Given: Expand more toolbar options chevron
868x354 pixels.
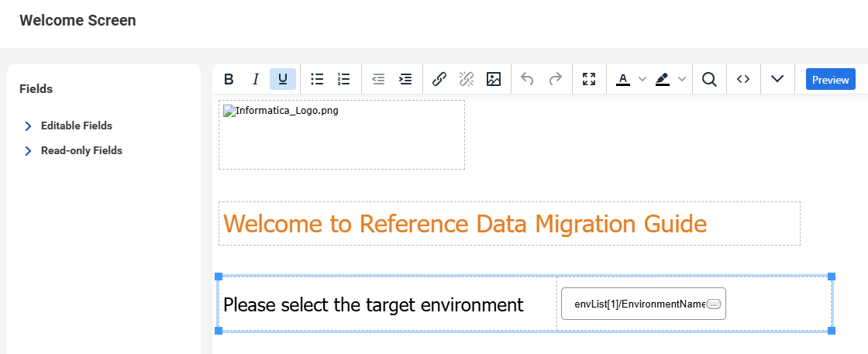Looking at the screenshot, I should pyautogui.click(x=778, y=80).
